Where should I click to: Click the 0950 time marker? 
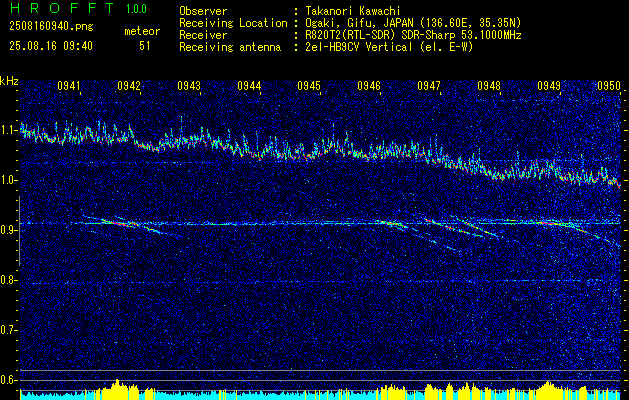pyautogui.click(x=609, y=85)
